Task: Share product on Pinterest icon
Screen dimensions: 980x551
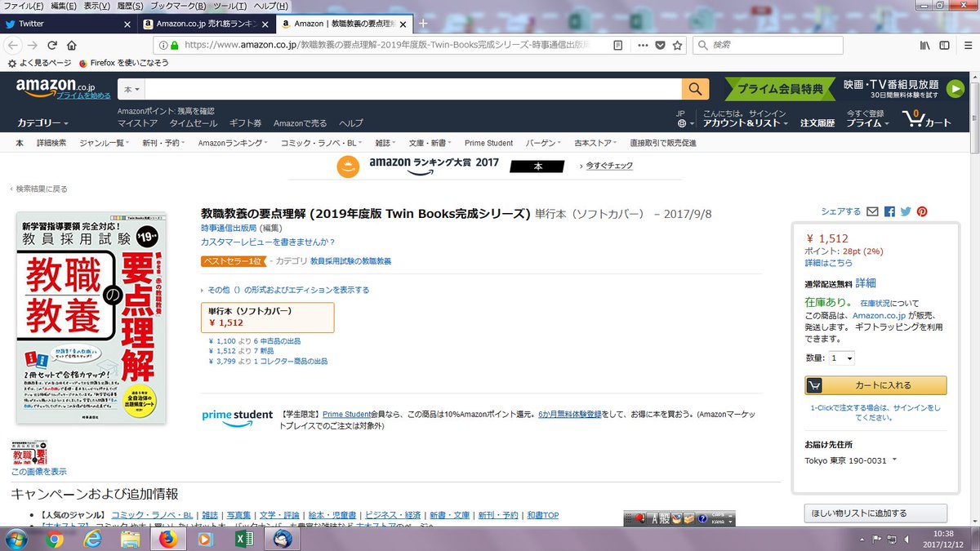Action: click(922, 211)
